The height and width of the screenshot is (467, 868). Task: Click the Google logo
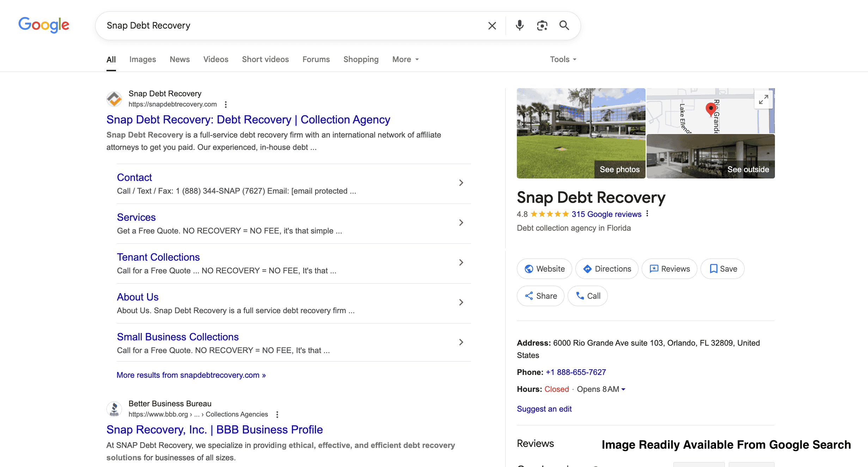click(x=44, y=25)
